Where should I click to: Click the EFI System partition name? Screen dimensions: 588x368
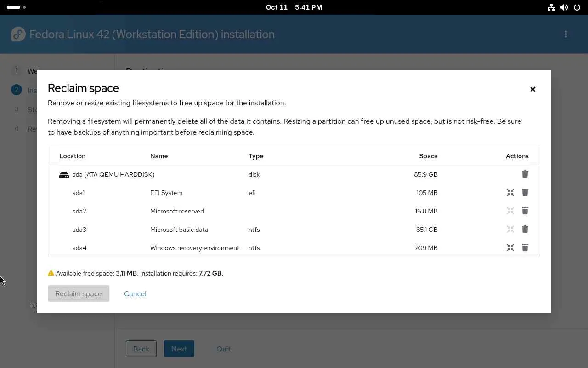pos(166,193)
